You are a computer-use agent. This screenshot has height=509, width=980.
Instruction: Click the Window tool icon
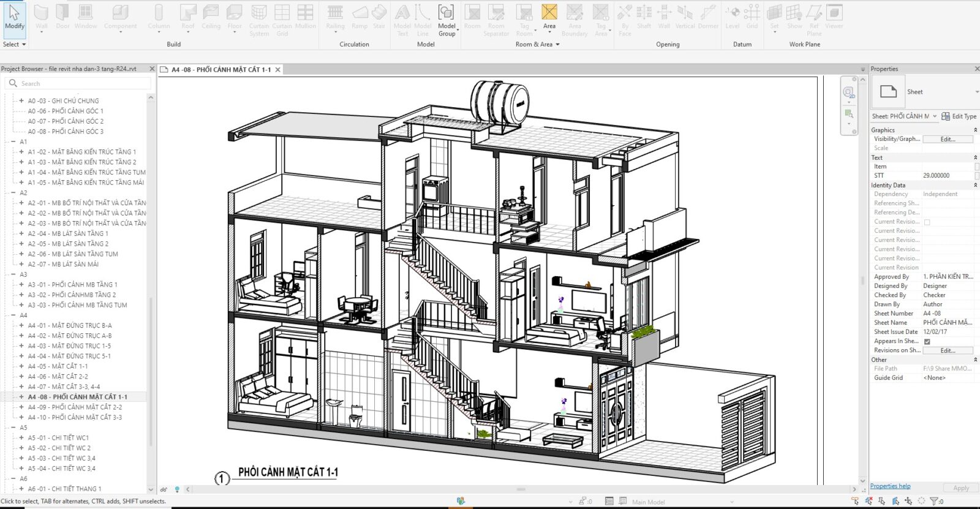(x=86, y=17)
